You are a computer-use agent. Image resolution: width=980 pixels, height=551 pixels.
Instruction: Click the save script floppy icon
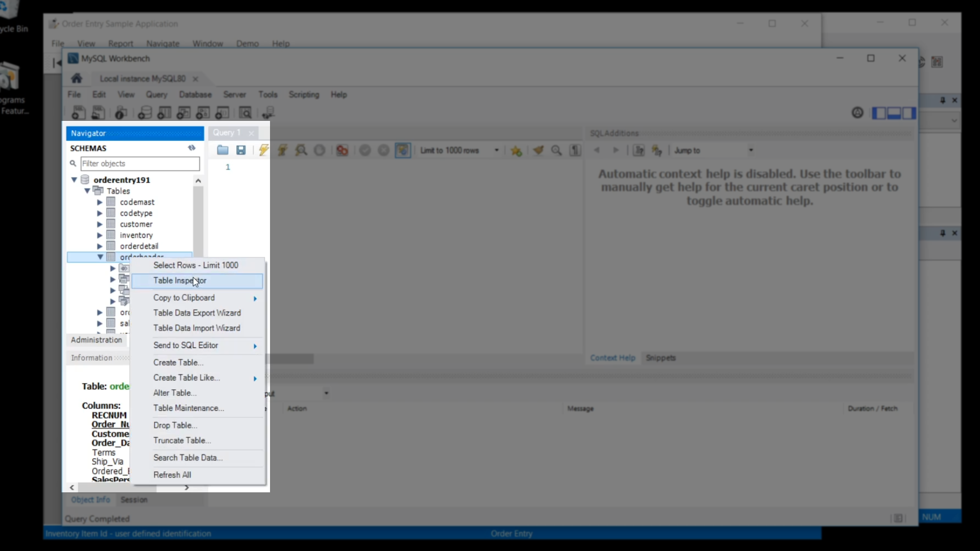(241, 150)
